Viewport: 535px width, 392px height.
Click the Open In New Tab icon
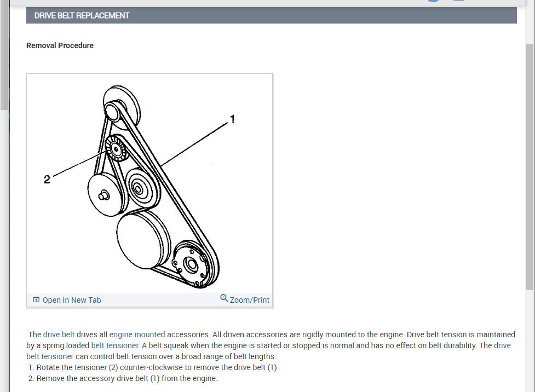coord(36,300)
